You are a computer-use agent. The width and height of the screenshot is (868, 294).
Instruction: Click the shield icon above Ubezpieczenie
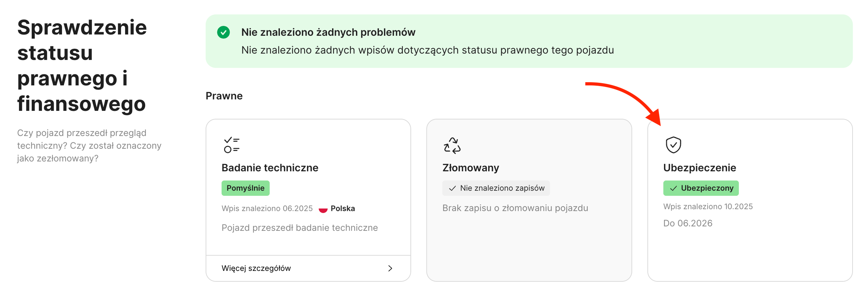(674, 145)
